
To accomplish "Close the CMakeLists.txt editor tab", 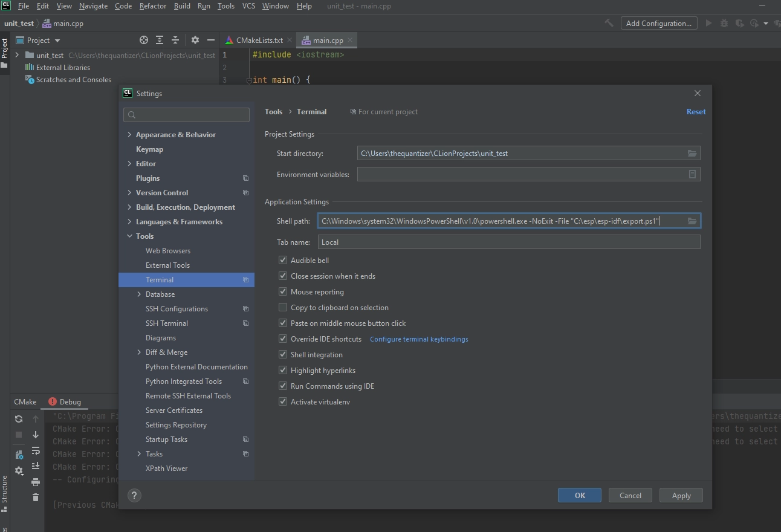I will coord(290,40).
